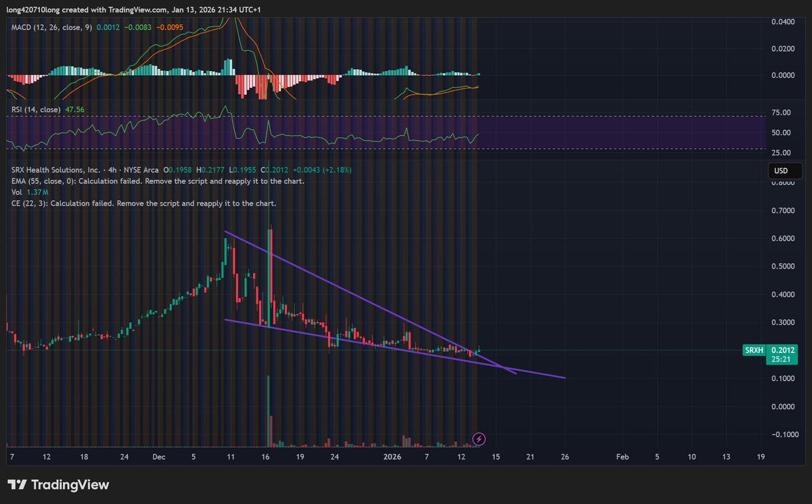Click the +0.0043 (+2.18%) change value
Image resolution: width=812 pixels, height=504 pixels.
[321, 169]
